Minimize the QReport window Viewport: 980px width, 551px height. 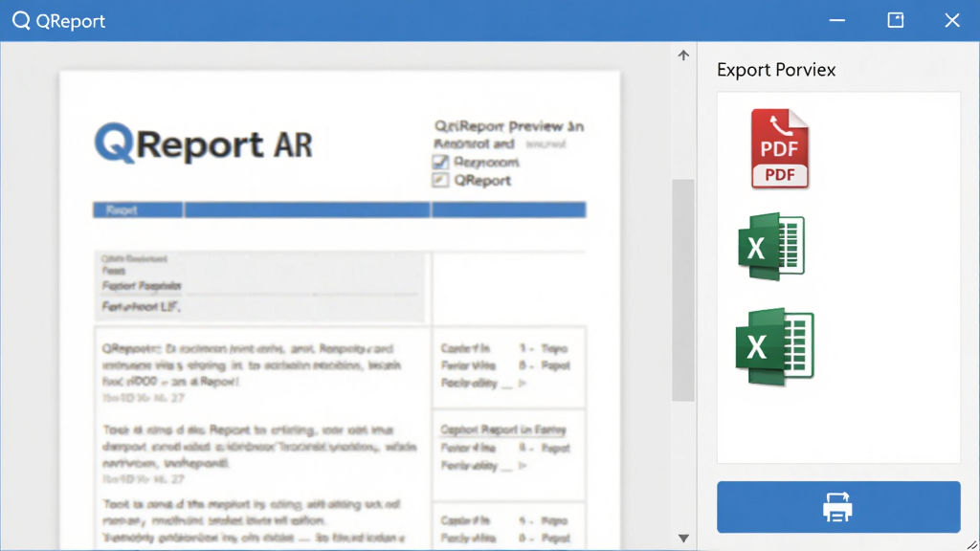tap(836, 21)
